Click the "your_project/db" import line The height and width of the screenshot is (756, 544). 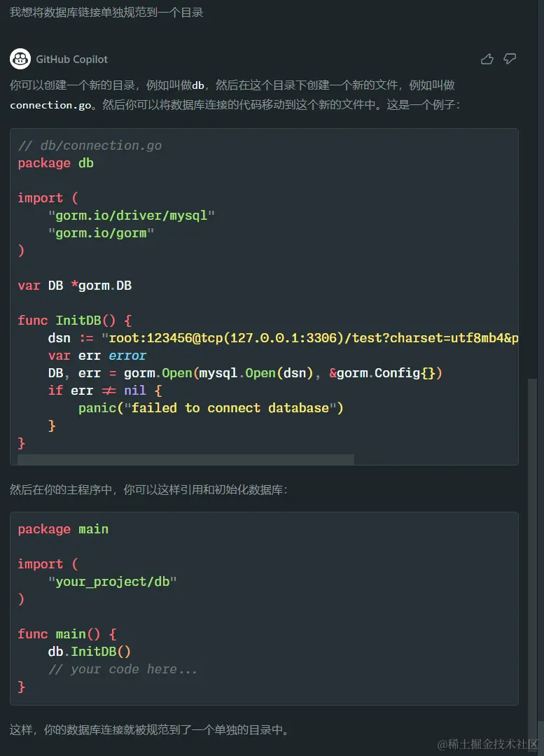[112, 582]
